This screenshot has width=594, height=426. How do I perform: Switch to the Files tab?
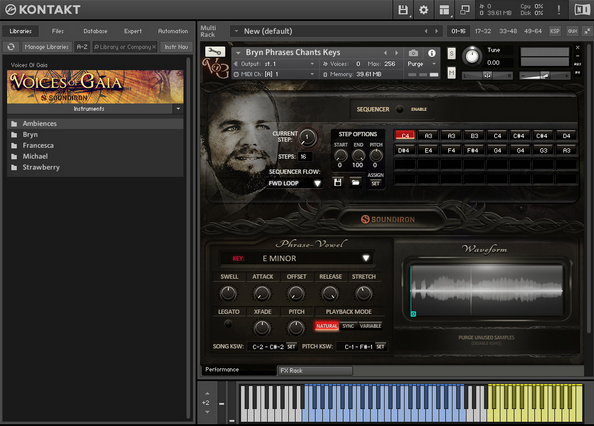[x=58, y=31]
